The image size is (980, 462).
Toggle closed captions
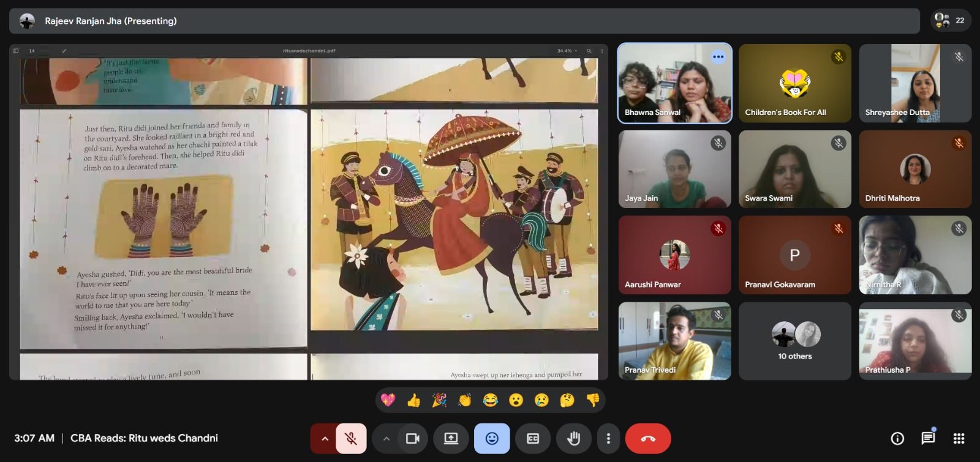pyautogui.click(x=533, y=438)
